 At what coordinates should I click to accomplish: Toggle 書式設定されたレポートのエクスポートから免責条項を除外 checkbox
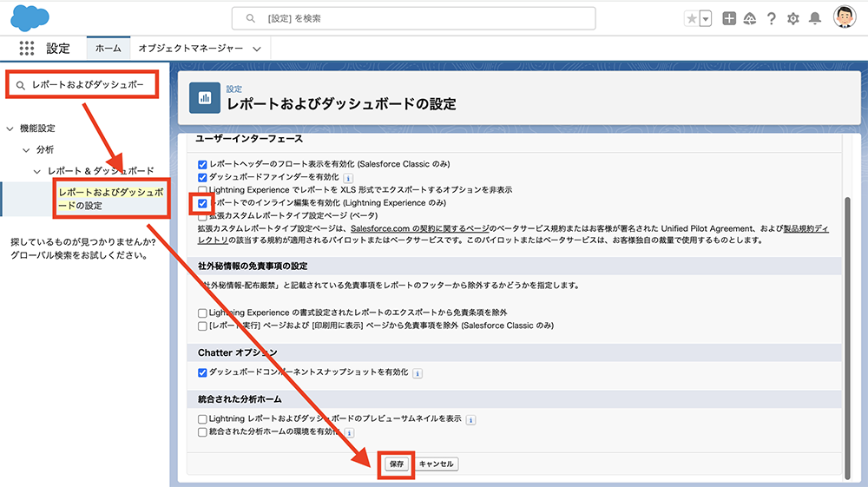coord(202,313)
